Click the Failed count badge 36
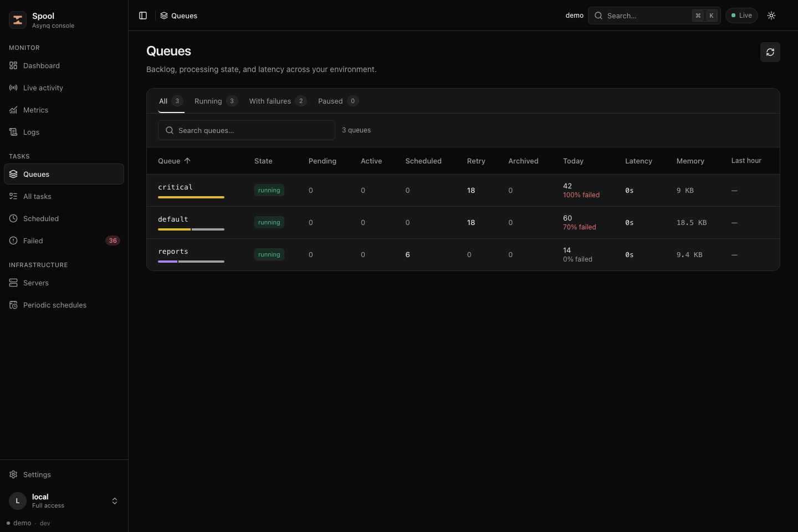This screenshot has height=532, width=798. click(112, 241)
